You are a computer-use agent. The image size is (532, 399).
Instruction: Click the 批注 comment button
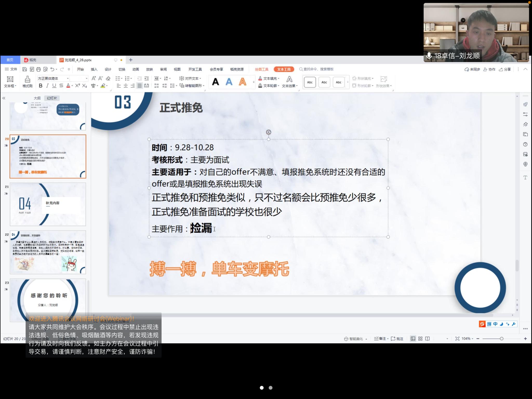click(x=397, y=338)
